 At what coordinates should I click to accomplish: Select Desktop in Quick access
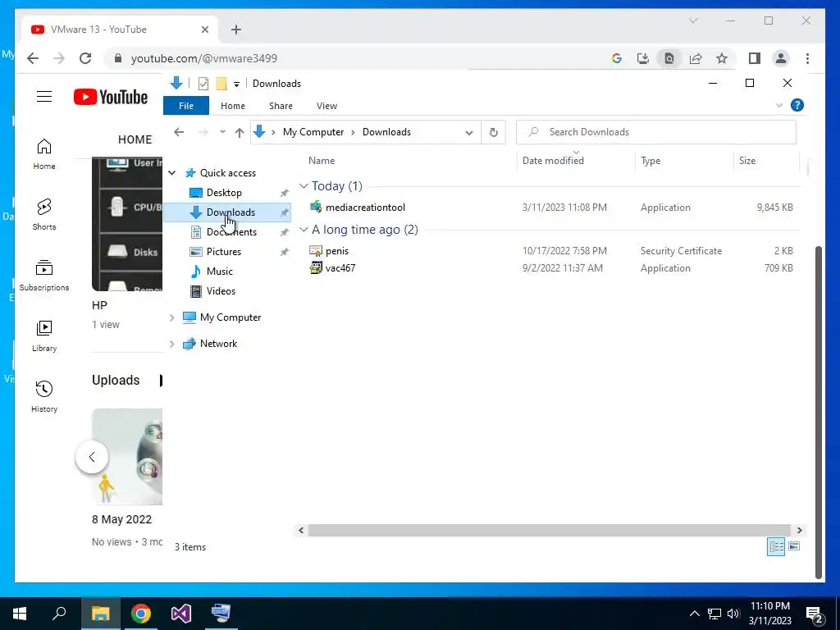[x=224, y=192]
